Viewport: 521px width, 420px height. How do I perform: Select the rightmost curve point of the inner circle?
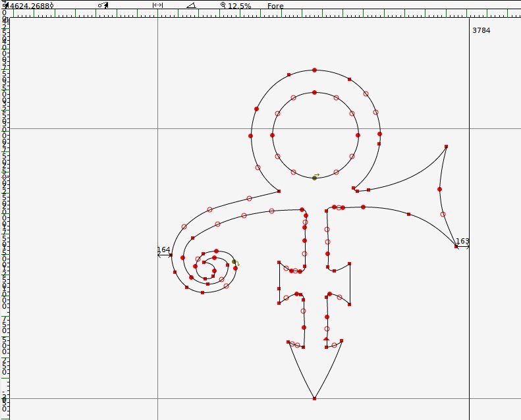pyautogui.click(x=358, y=135)
